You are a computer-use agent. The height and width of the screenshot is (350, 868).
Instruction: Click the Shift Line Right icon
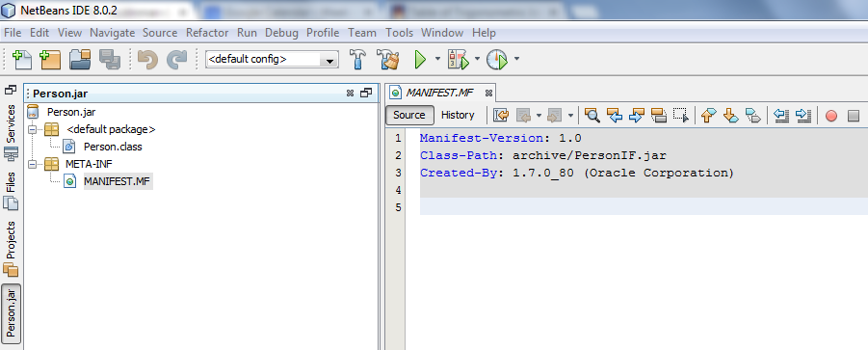802,115
